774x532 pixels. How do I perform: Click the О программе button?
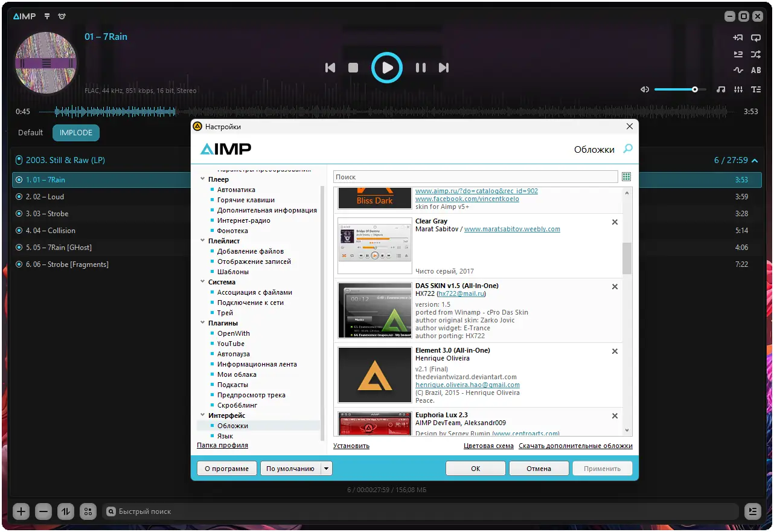tap(226, 469)
